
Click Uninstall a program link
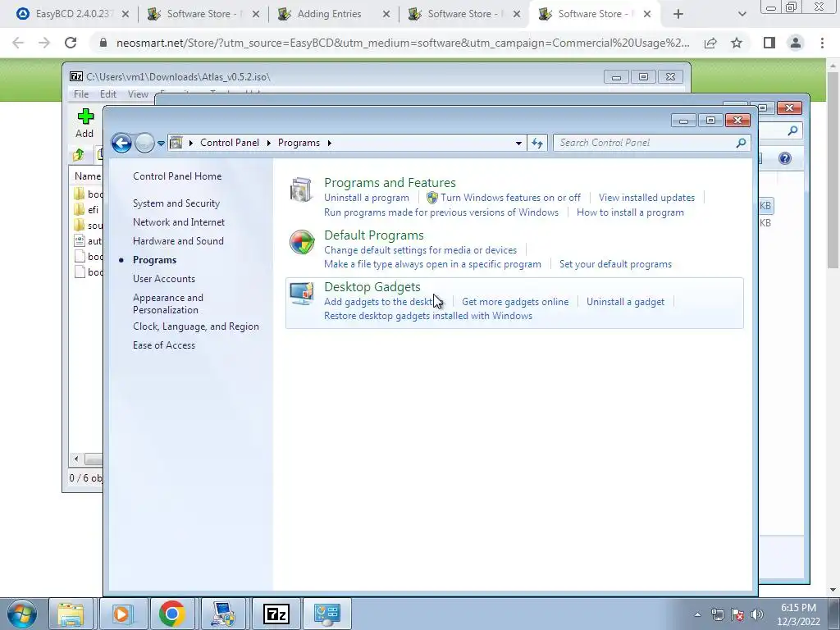coord(367,198)
